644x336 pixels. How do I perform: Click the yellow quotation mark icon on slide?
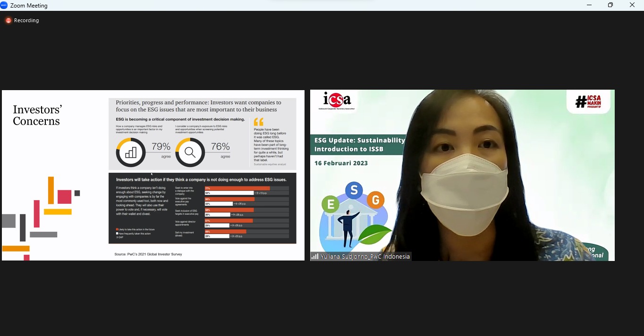(259, 122)
